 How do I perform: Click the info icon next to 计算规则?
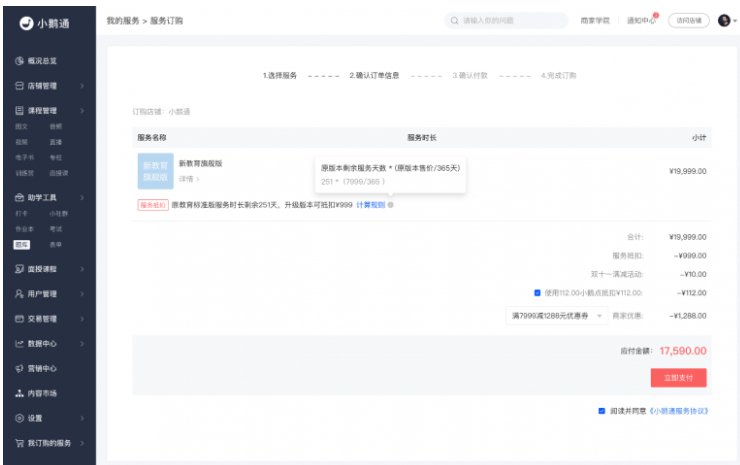pos(390,205)
